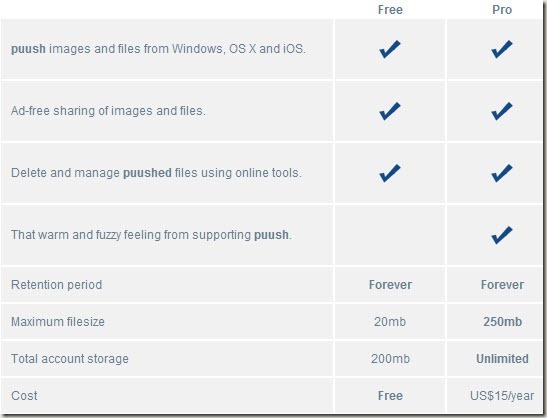Click Free checkmark for Delete and manage row
Screen dimensions: 547x418
(390, 173)
